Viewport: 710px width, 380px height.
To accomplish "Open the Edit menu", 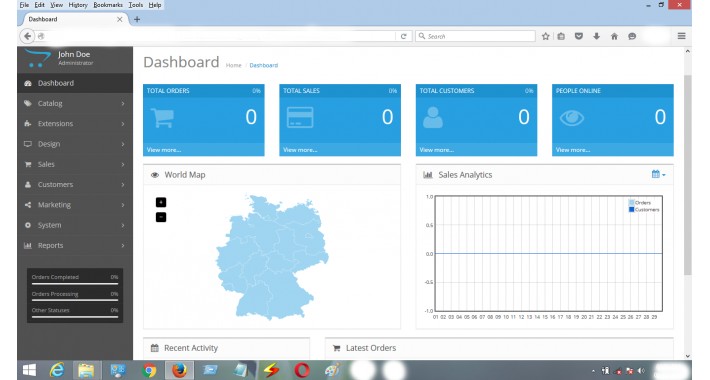I will click(40, 5).
